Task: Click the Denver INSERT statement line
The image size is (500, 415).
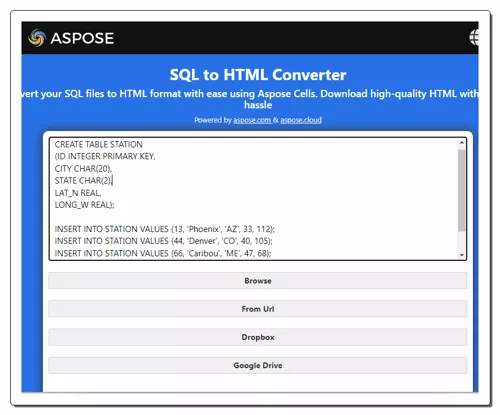Action: point(163,241)
